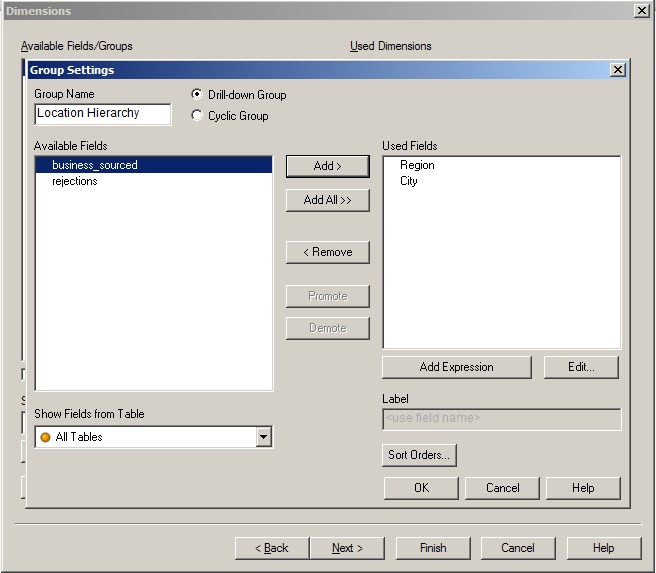Open the Edit... expression button

[x=581, y=367]
